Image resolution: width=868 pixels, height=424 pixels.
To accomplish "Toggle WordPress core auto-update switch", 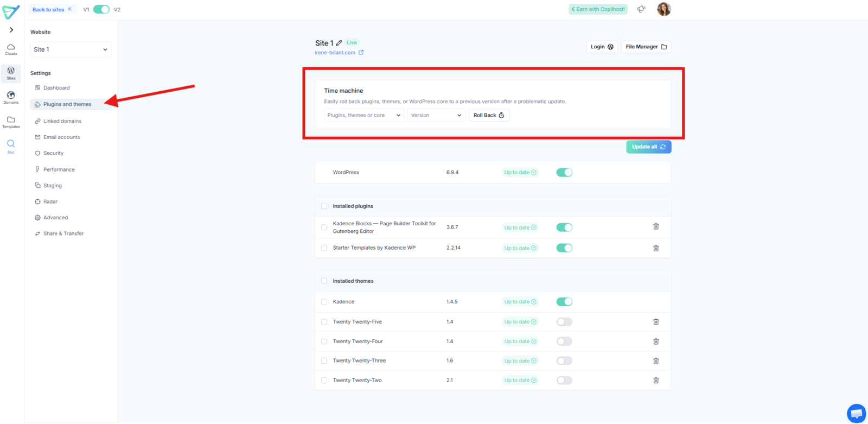I will (564, 173).
